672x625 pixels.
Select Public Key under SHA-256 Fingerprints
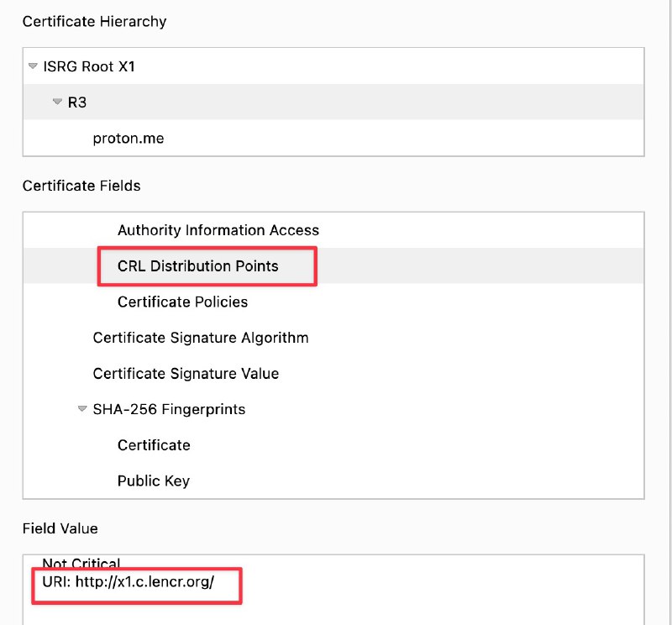[x=153, y=481]
